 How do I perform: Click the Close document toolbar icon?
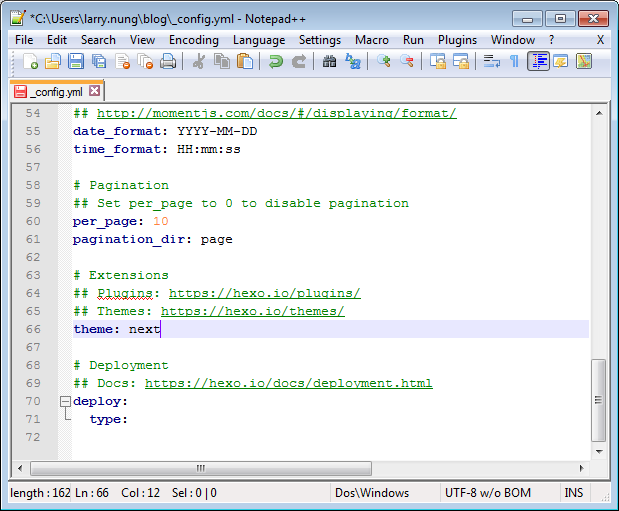coord(122,62)
